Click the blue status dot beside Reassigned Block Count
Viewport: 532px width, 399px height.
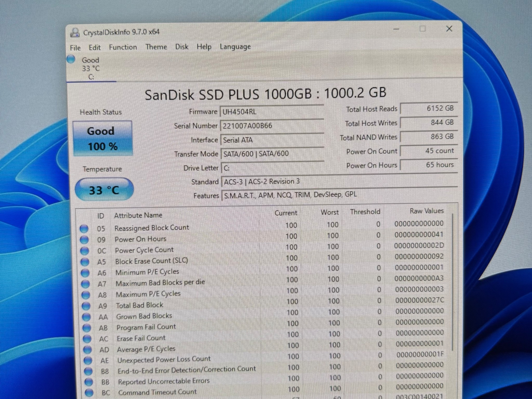[x=84, y=229]
